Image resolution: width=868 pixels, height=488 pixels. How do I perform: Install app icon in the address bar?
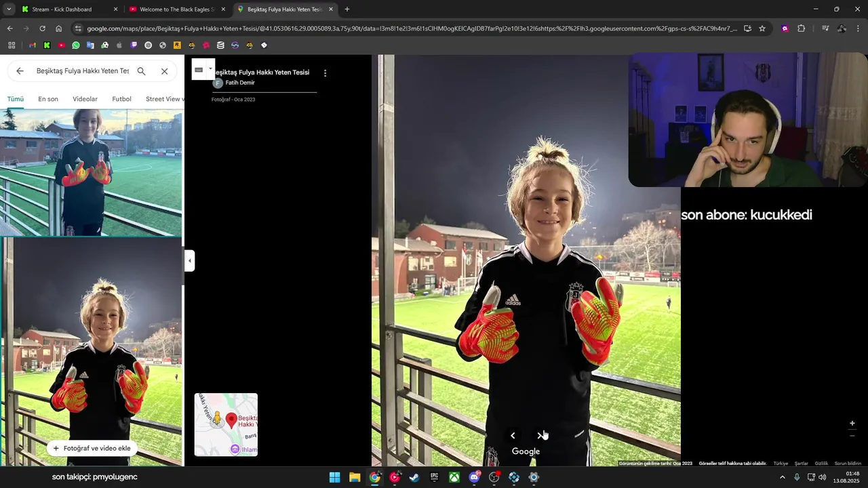pos(747,28)
